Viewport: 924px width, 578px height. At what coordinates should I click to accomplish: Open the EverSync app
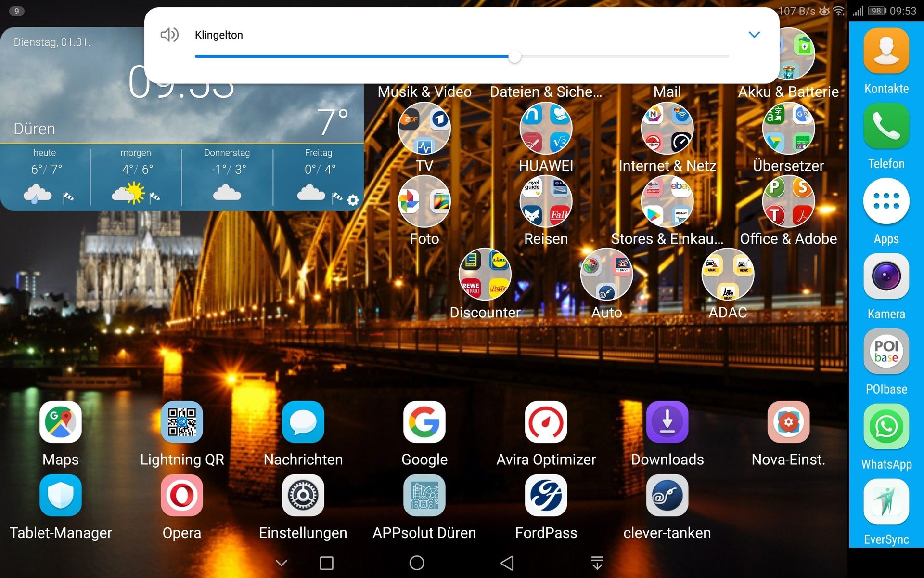coord(886,501)
